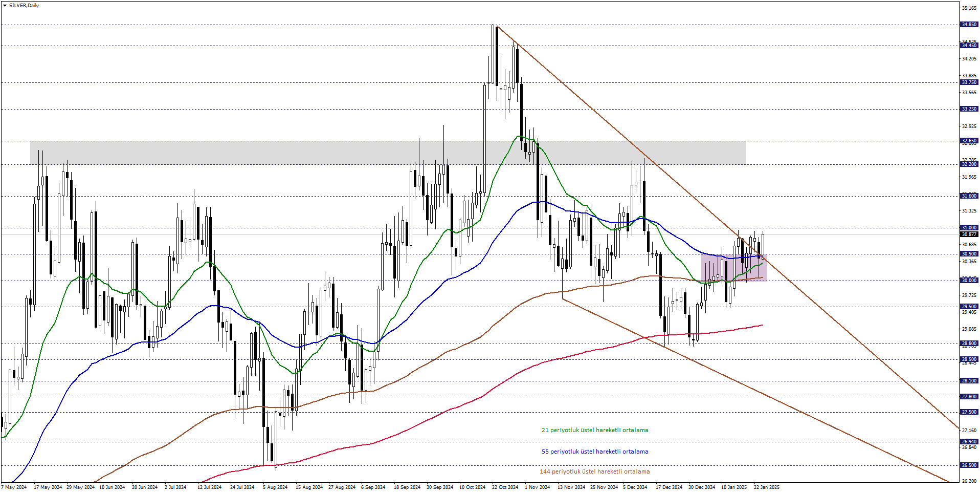Click the 26.500 price level tag
Image resolution: width=980 pixels, height=493 pixels.
(969, 465)
